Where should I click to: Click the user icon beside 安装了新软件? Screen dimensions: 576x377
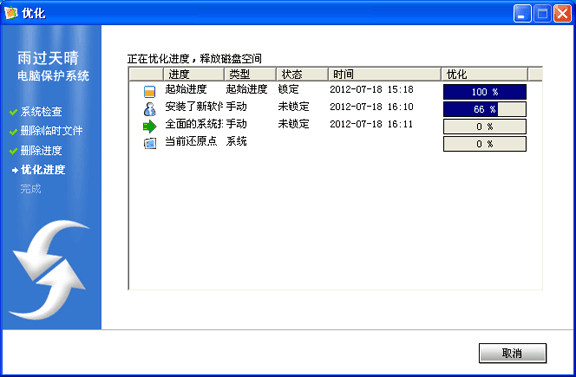click(150, 109)
